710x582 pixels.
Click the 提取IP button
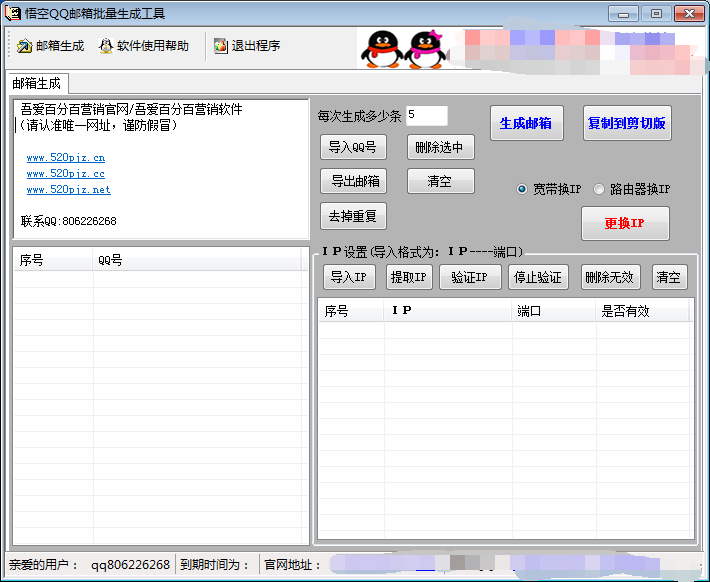(x=409, y=277)
